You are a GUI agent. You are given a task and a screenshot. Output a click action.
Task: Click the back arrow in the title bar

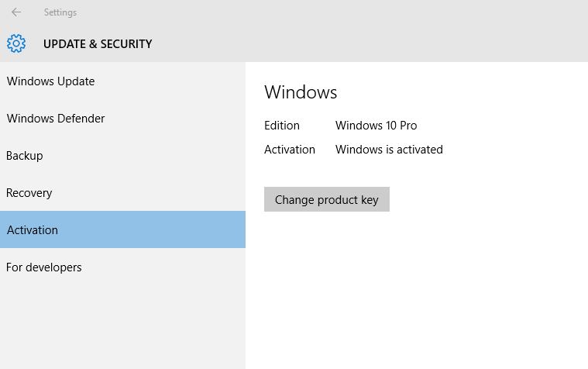point(16,12)
